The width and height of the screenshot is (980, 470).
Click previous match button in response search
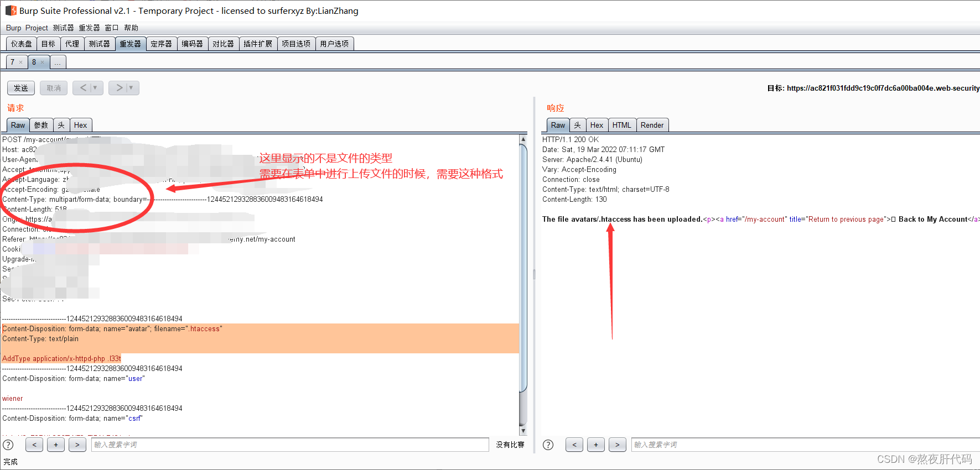pos(574,445)
